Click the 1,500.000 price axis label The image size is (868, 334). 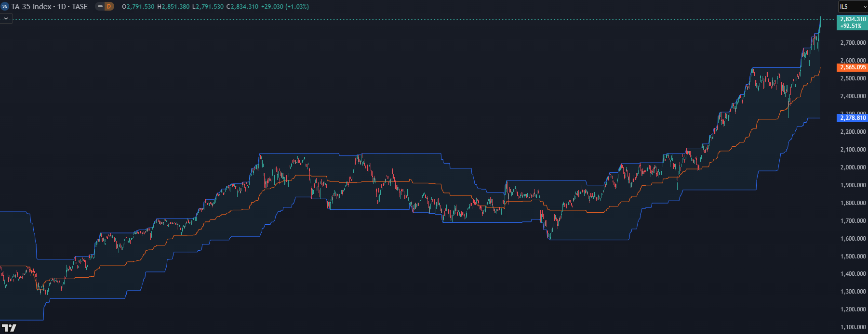coord(853,257)
